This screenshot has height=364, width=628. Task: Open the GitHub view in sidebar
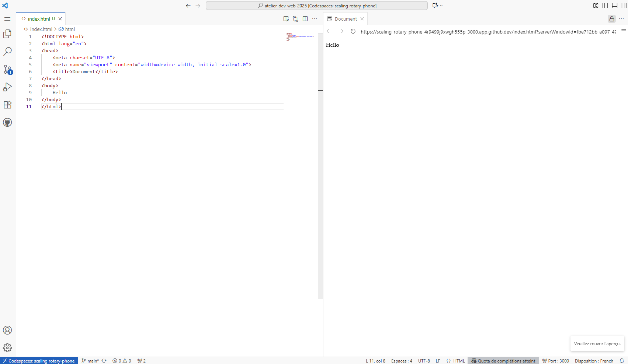[x=7, y=122]
